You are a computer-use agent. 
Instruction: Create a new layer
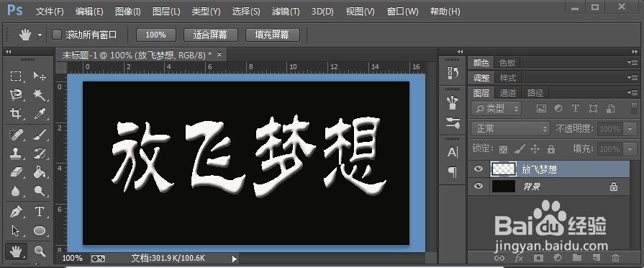click(597, 258)
